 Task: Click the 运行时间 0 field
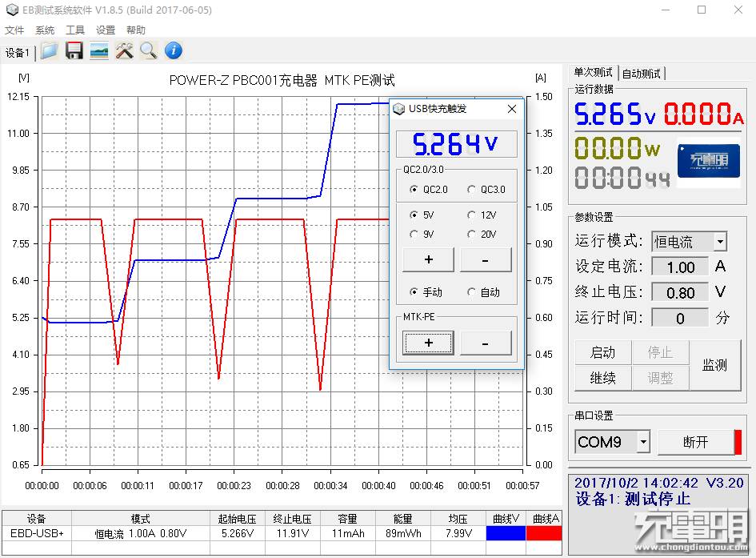click(680, 318)
